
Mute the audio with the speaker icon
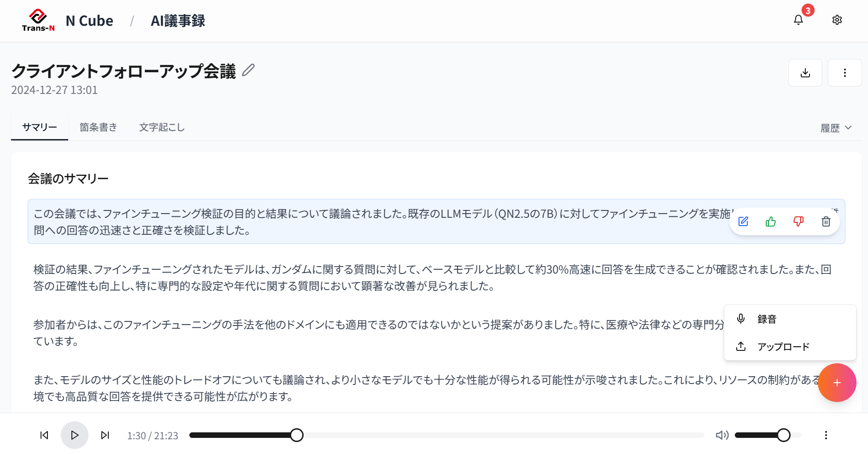[x=722, y=435]
